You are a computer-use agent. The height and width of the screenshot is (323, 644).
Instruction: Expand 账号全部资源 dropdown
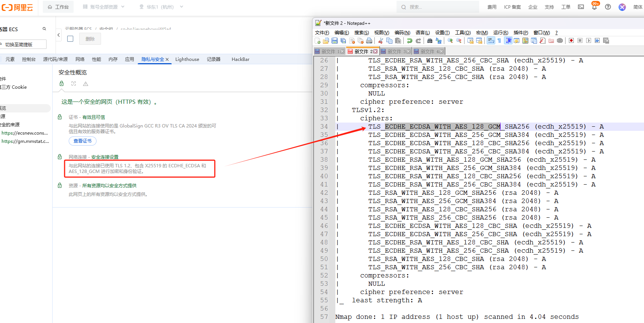tap(104, 7)
